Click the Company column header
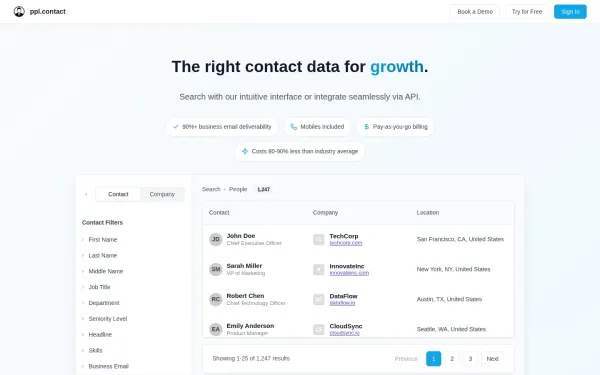This screenshot has height=375, width=600. (x=325, y=212)
